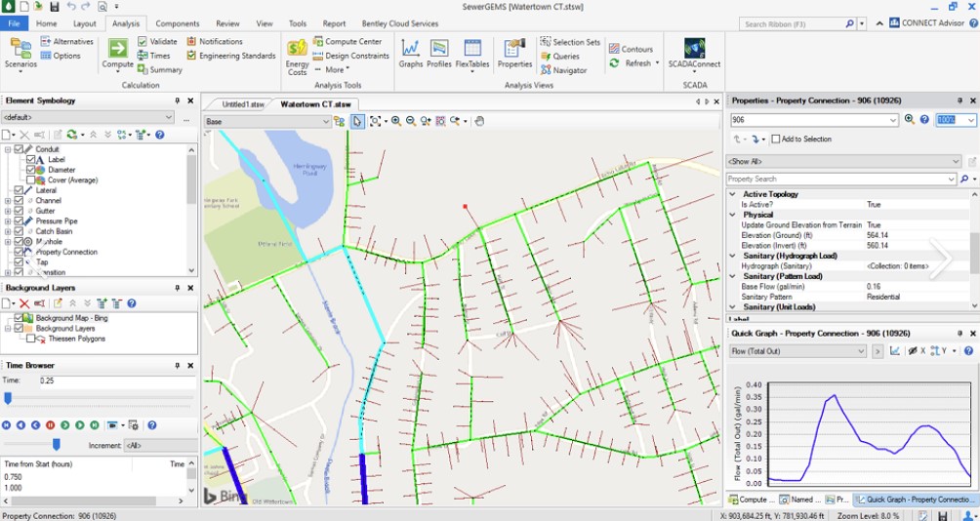Open the Show All filter dropdown

pos(843,161)
